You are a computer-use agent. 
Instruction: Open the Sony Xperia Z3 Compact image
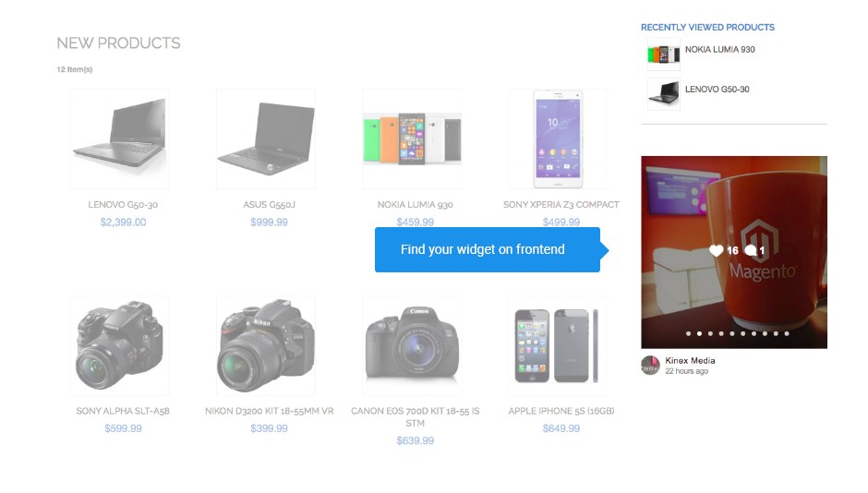(558, 138)
